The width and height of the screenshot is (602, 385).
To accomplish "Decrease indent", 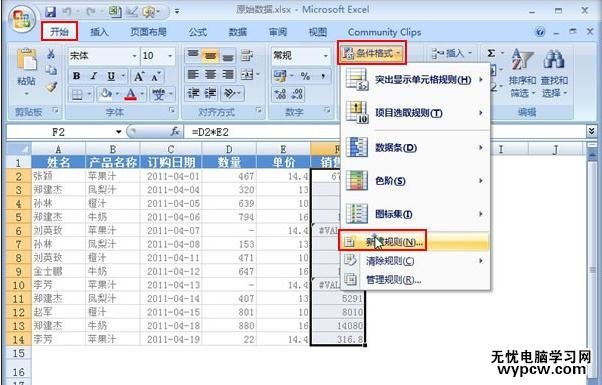I will [x=193, y=93].
